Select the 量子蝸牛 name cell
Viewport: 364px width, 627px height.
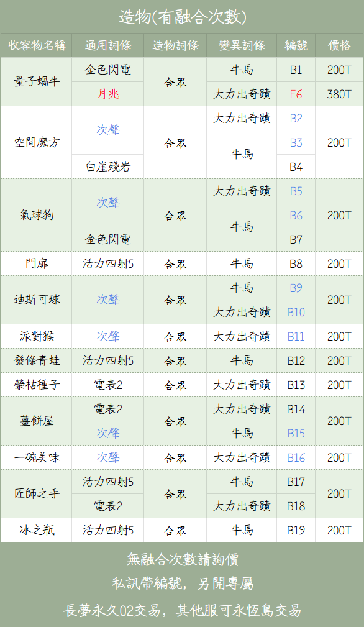(36, 81)
